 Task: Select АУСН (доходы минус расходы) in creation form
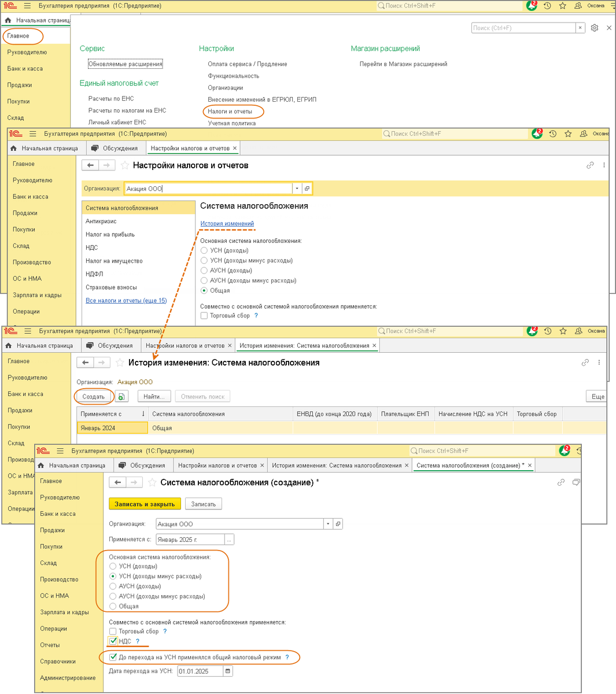pos(113,596)
